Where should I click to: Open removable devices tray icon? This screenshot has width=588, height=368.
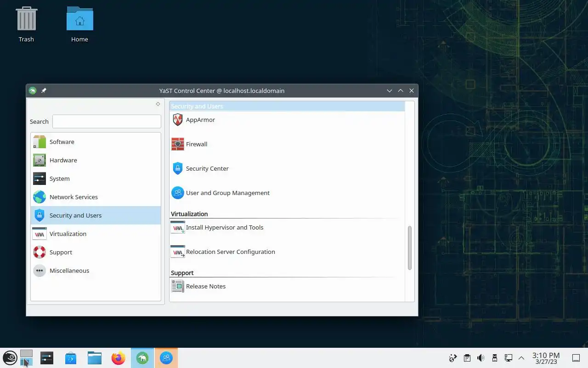pyautogui.click(x=494, y=358)
